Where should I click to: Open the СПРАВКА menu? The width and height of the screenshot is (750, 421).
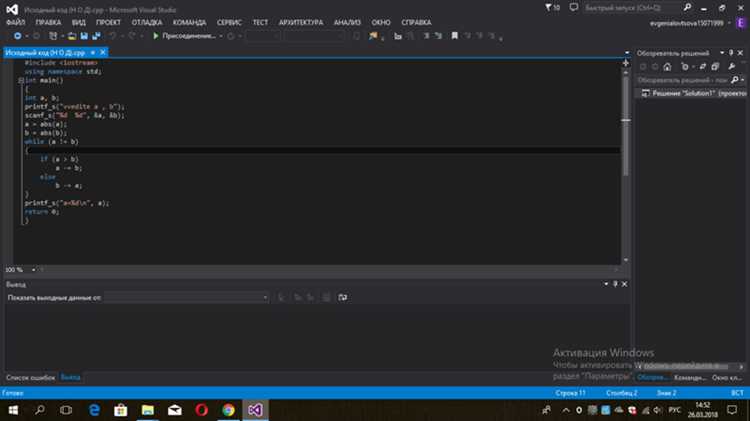[416, 22]
